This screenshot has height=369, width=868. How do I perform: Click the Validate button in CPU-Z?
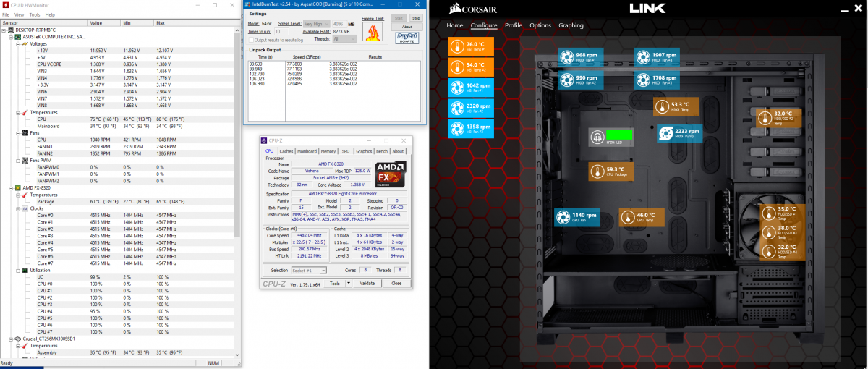point(367,284)
